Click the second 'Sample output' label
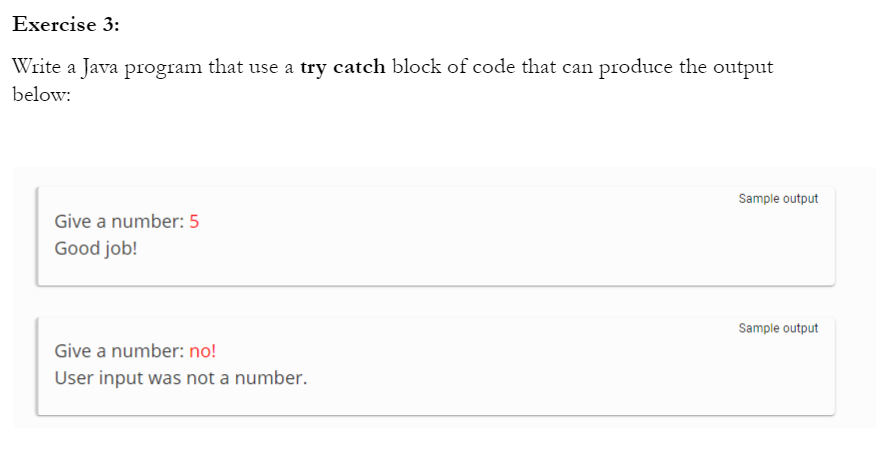886x455 pixels. [x=778, y=328]
